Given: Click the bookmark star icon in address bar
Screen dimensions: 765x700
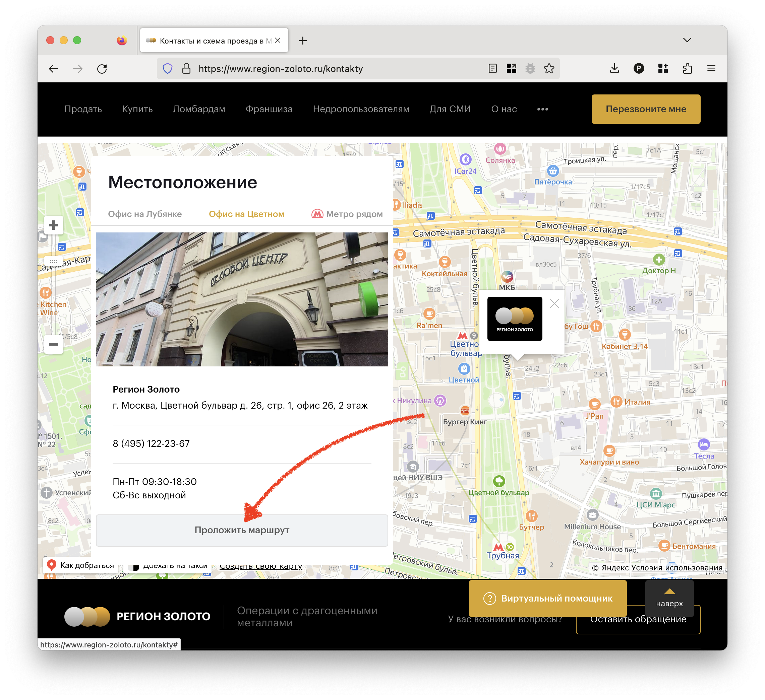Looking at the screenshot, I should click(549, 69).
